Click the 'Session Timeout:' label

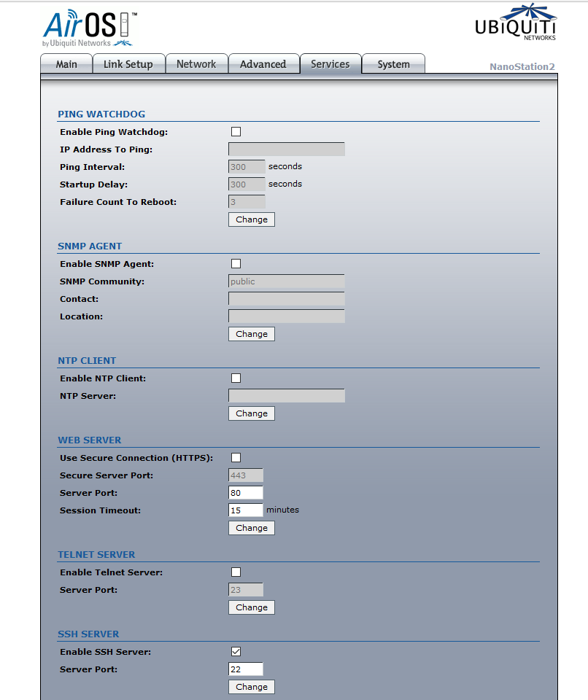(100, 510)
